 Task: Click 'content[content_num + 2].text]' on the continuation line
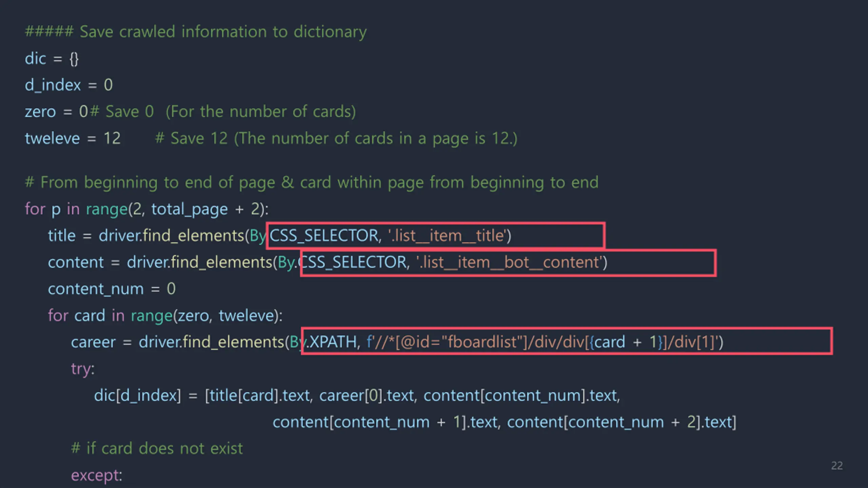[622, 422]
